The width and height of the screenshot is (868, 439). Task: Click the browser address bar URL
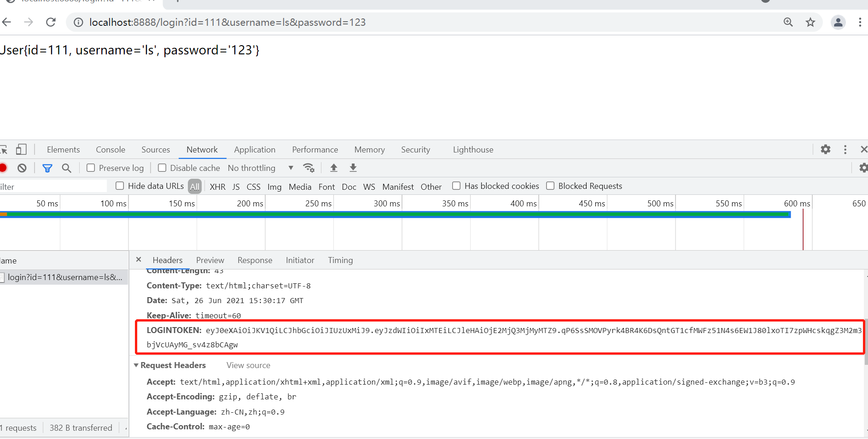coord(227,22)
